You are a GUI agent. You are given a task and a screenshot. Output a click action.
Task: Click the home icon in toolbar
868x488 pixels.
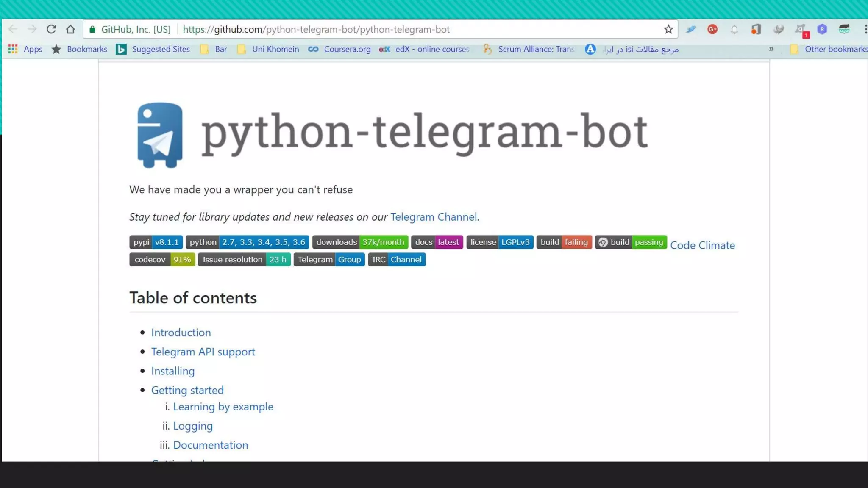tap(70, 29)
